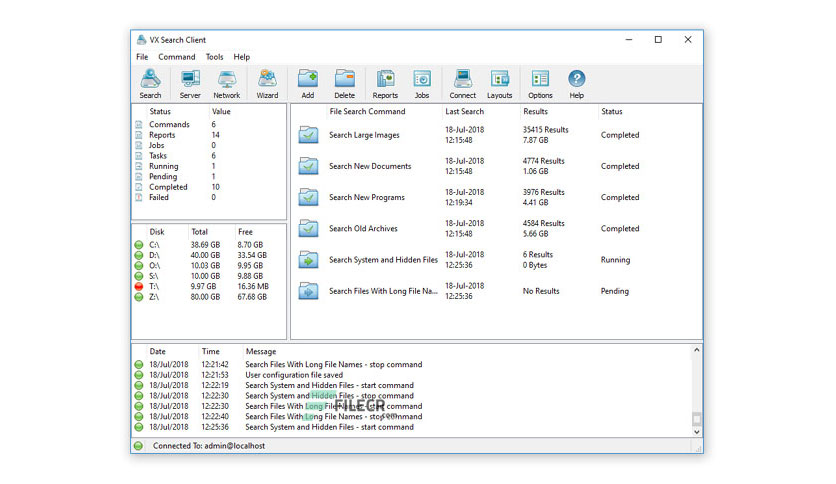Click the Pending status of Long File Names search
The image size is (836, 484).
(x=615, y=291)
